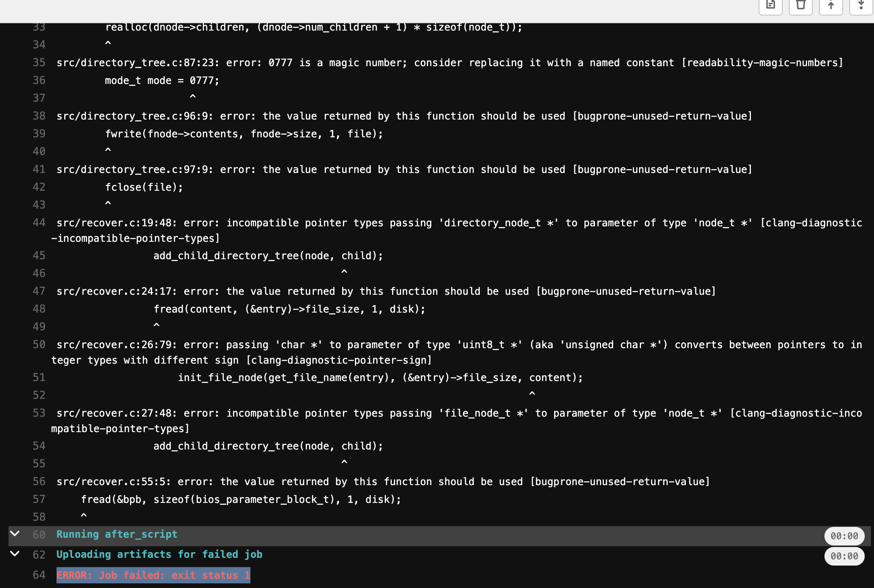The image size is (874, 588).
Task: Open line number 64 link
Action: point(39,575)
